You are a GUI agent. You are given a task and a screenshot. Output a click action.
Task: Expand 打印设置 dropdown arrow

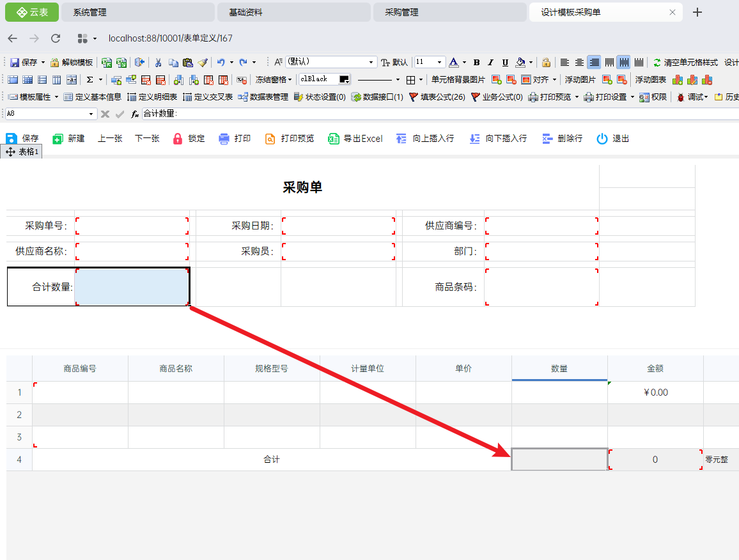coord(632,97)
